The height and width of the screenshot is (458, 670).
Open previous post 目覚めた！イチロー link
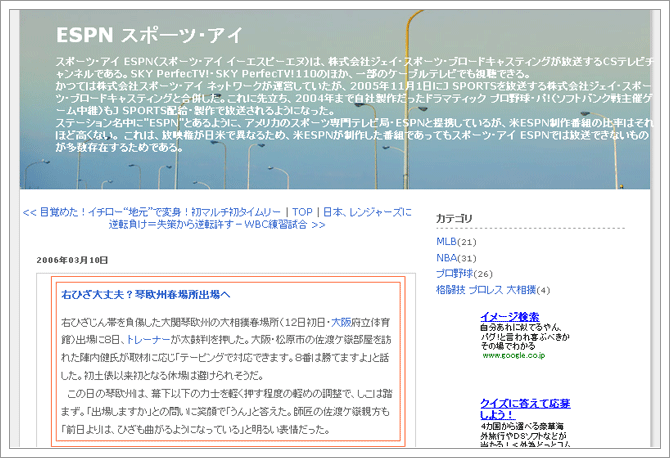tap(152, 212)
